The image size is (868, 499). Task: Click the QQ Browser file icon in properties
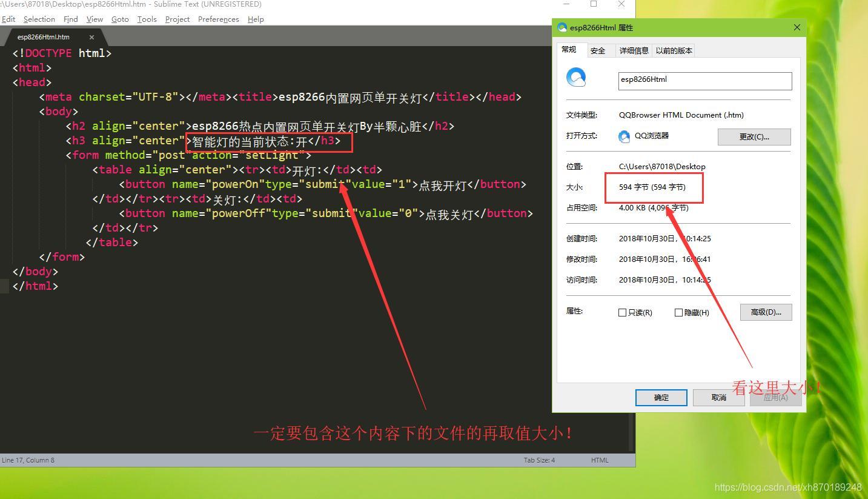coord(576,78)
